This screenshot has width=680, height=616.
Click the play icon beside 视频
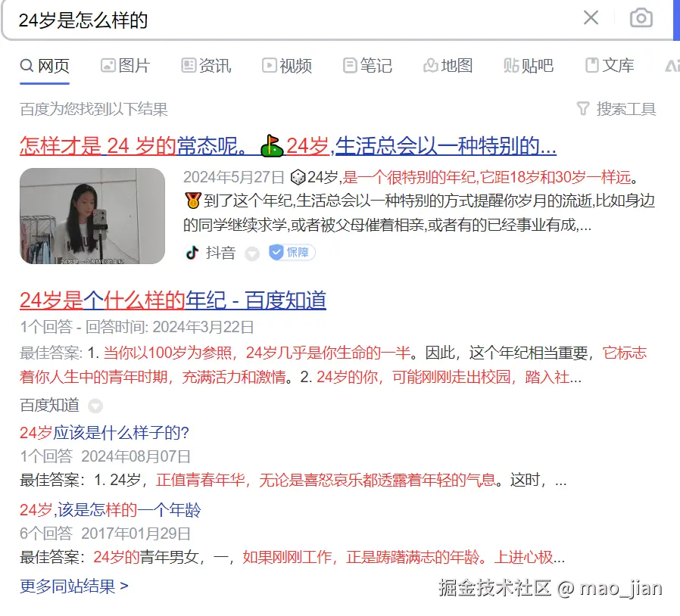point(270,66)
